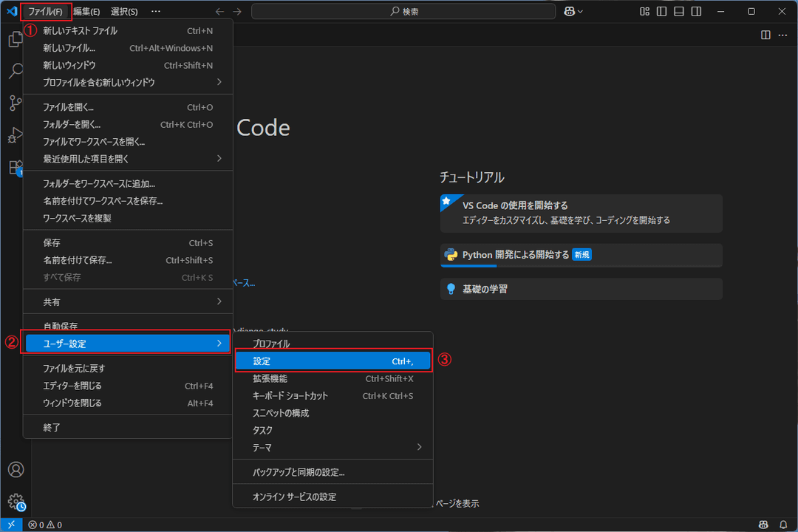The height and width of the screenshot is (532, 798).
Task: Expand the テーマ submenu
Action: (333, 447)
